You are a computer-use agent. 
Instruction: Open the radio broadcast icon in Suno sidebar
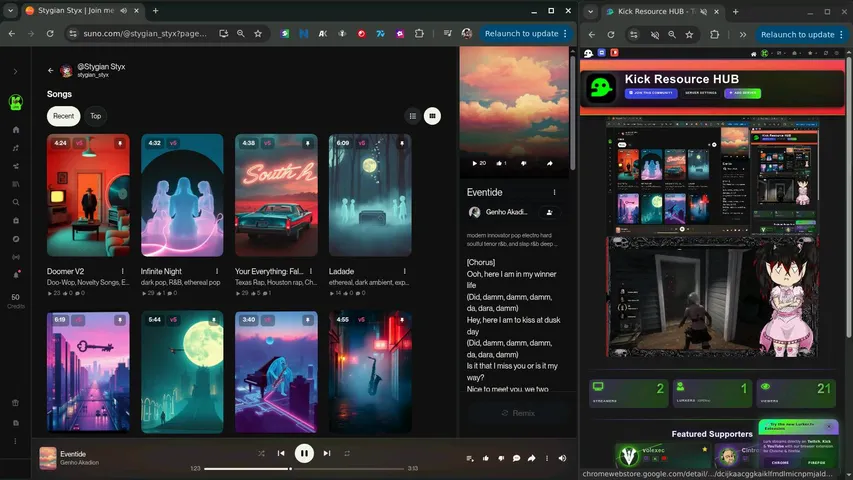[x=16, y=257]
